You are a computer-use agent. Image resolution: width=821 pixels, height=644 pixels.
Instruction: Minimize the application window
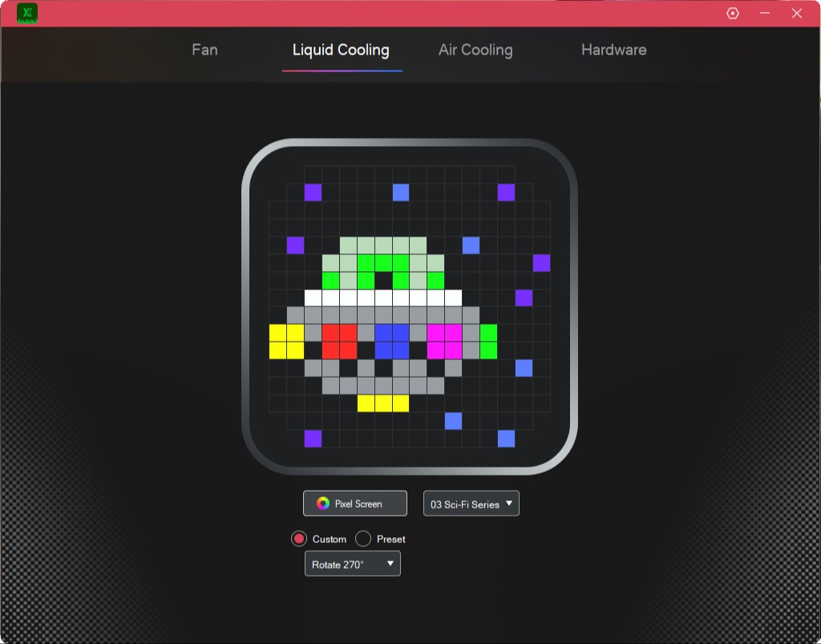tap(765, 13)
